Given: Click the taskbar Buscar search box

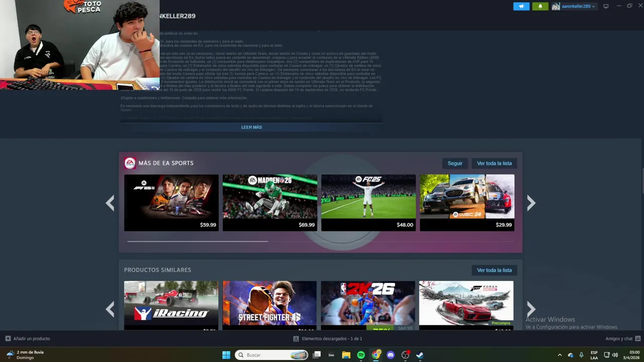Looking at the screenshot, I should 272,355.
